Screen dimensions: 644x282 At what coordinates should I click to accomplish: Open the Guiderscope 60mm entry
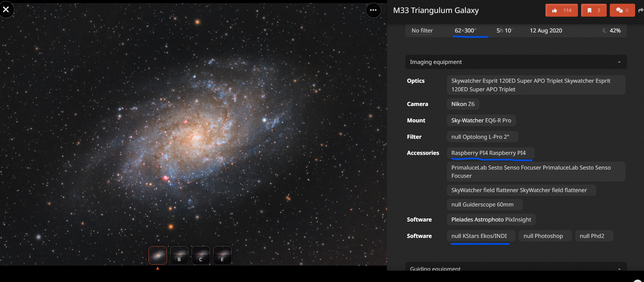point(485,204)
